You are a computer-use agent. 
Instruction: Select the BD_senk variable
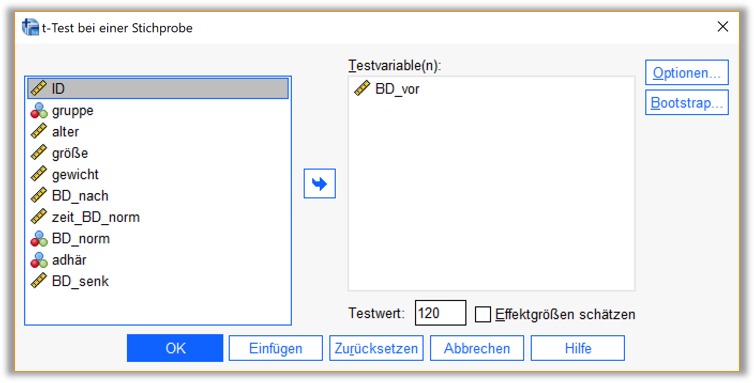[x=158, y=281]
